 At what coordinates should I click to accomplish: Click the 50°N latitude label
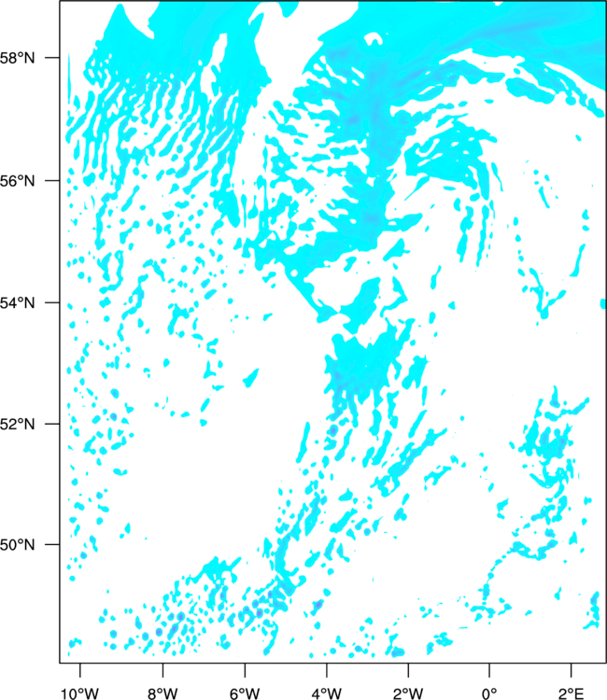tap(17, 545)
